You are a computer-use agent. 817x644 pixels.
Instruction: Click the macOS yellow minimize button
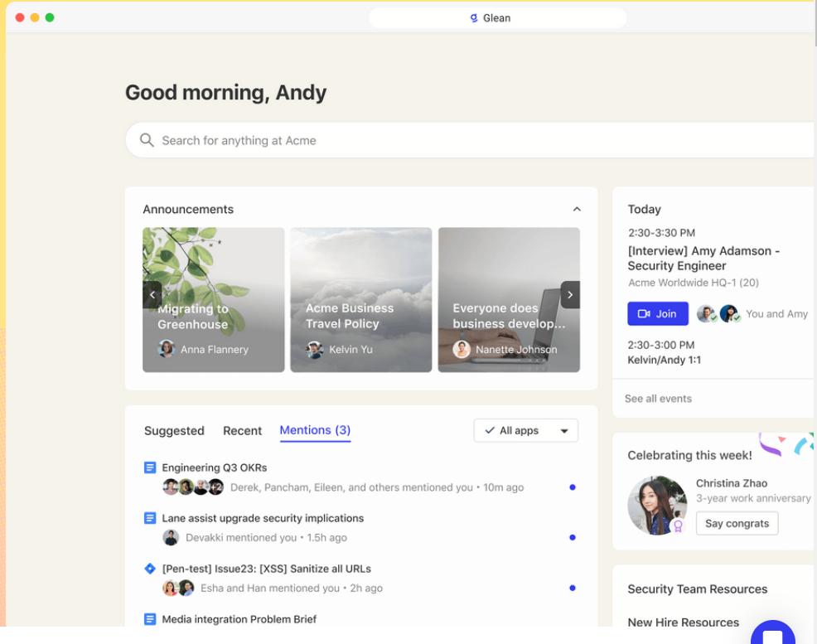(x=35, y=17)
